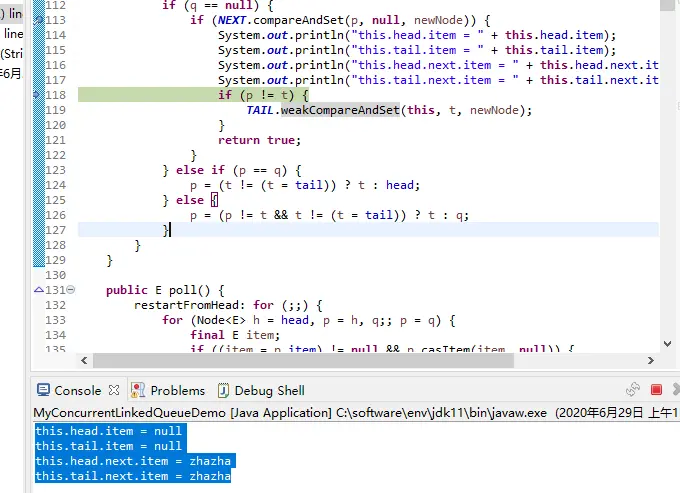Screen dimensions: 680x493
Task: Click the current instruction pointer at line 118
Action: tap(37, 95)
